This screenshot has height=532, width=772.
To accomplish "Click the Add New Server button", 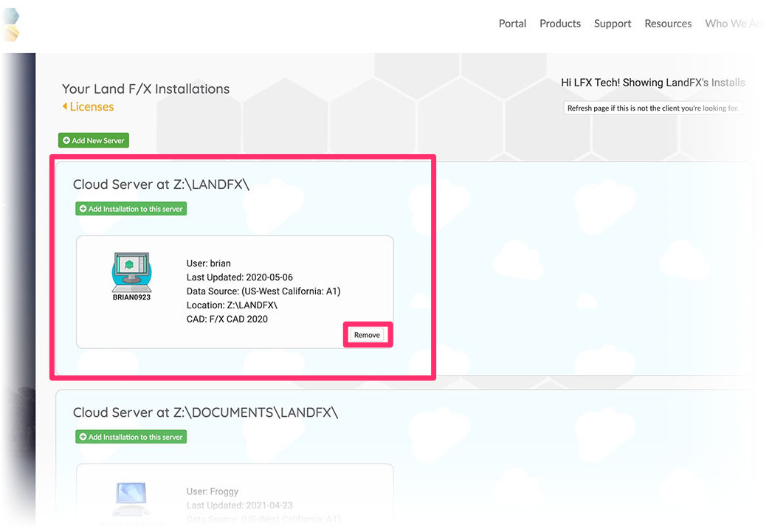I will click(x=94, y=140).
